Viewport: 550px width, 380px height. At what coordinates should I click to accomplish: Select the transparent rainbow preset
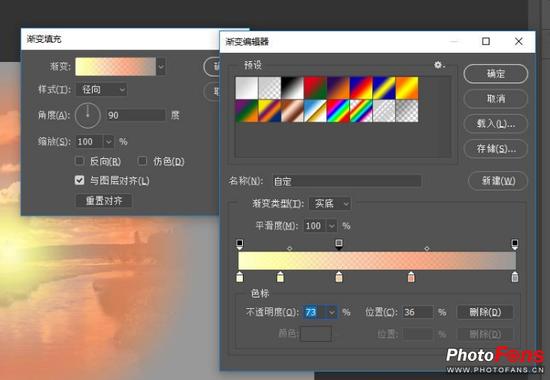tap(361, 111)
